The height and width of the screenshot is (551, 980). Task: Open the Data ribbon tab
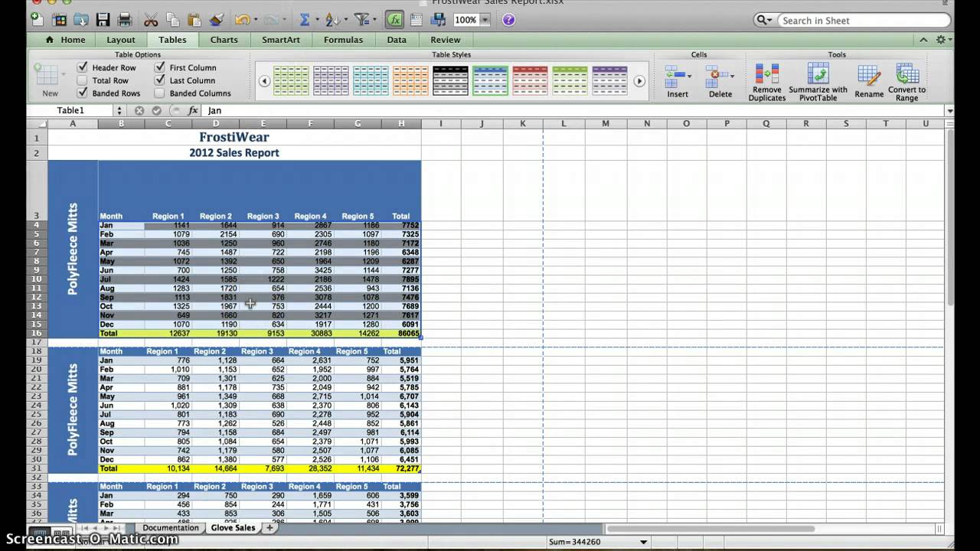(x=397, y=40)
